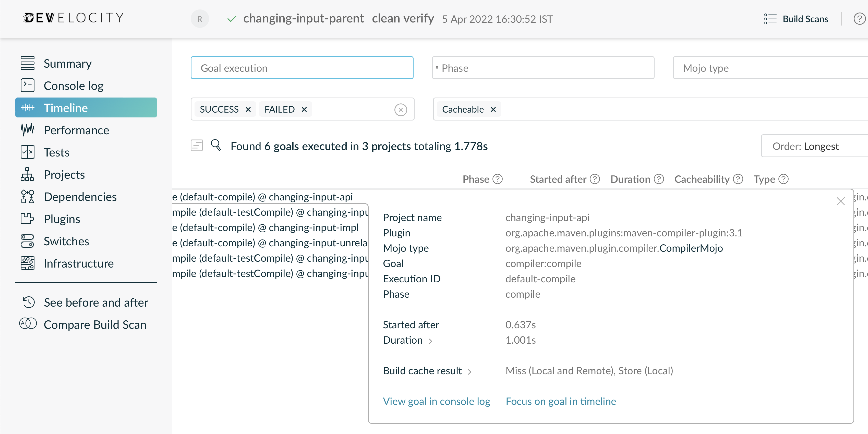Click View goal in console log
The image size is (868, 434).
point(436,401)
